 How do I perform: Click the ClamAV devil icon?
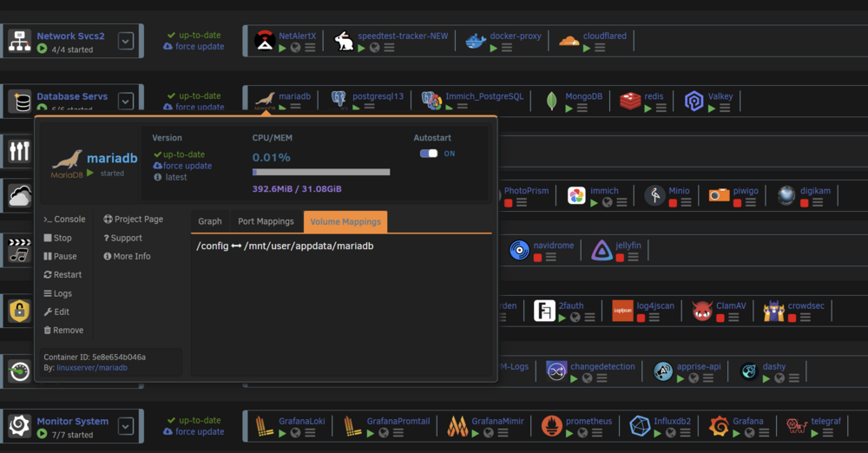(x=702, y=311)
